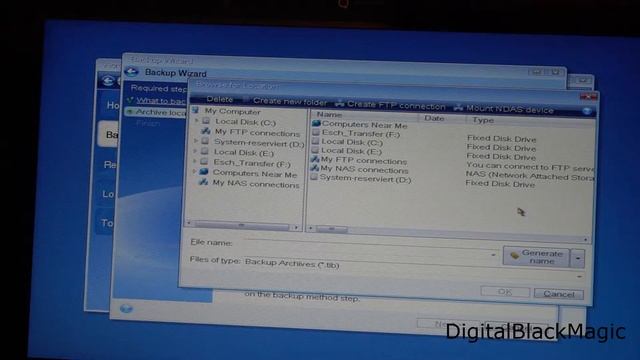Viewport: 640px width, 360px height.
Task: Expand Local Disk (E:) tree node
Action: point(196,151)
